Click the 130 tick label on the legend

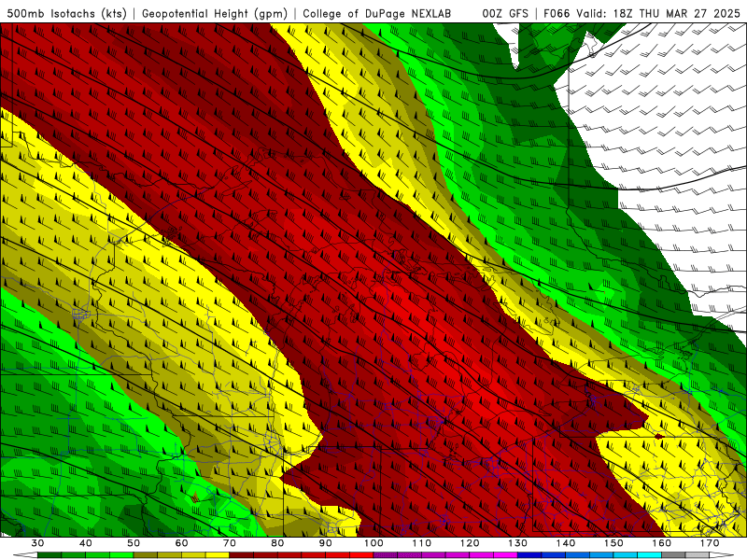point(517,543)
